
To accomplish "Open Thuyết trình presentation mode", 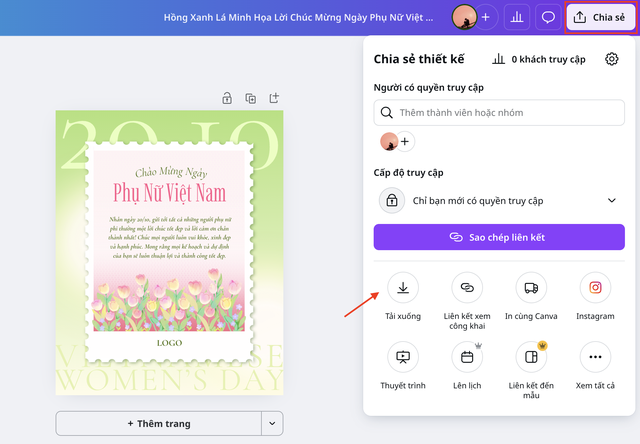I will (x=402, y=357).
